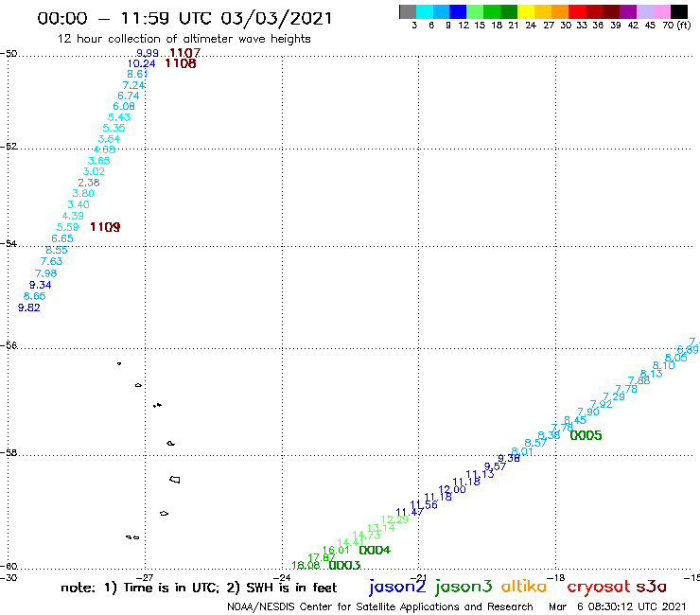The height and width of the screenshot is (615, 700).
Task: Click the gray legend color swatch
Action: [408, 11]
